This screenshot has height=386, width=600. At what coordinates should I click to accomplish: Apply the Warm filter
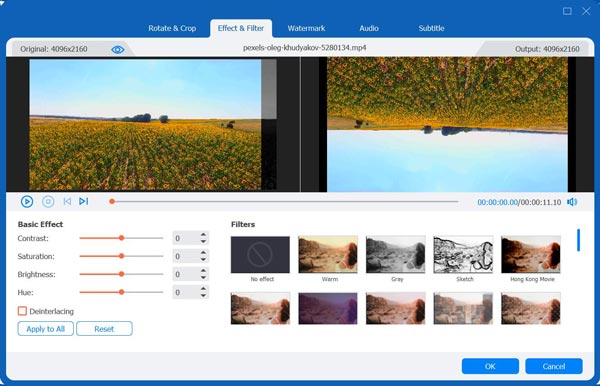[x=328, y=254]
